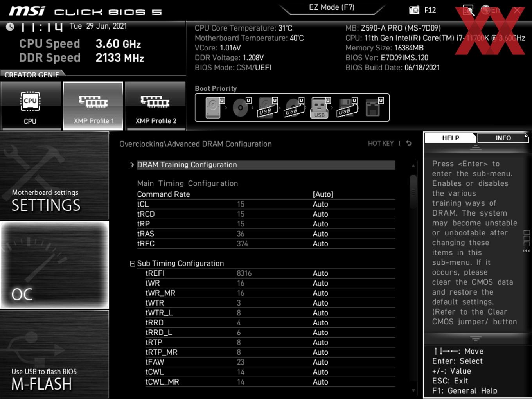Viewport: 532px width, 399px height.
Task: Select the USB floppy boot device icon
Action: point(347,108)
